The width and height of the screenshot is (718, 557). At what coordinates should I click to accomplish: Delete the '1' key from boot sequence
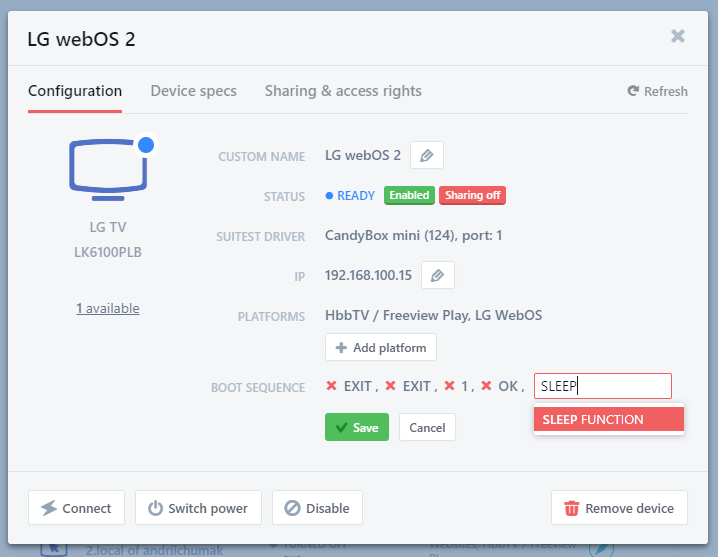[x=449, y=386]
